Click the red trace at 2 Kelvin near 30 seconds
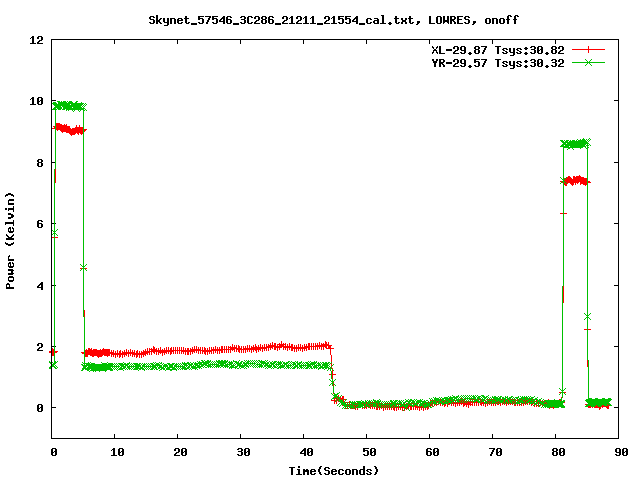 (241, 349)
